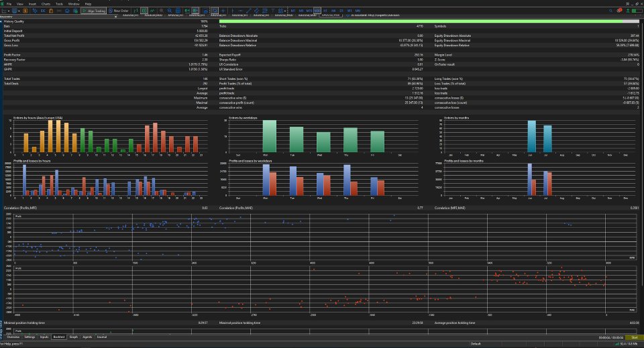Pick the Fibonacci retracement tool

pyautogui.click(x=265, y=11)
